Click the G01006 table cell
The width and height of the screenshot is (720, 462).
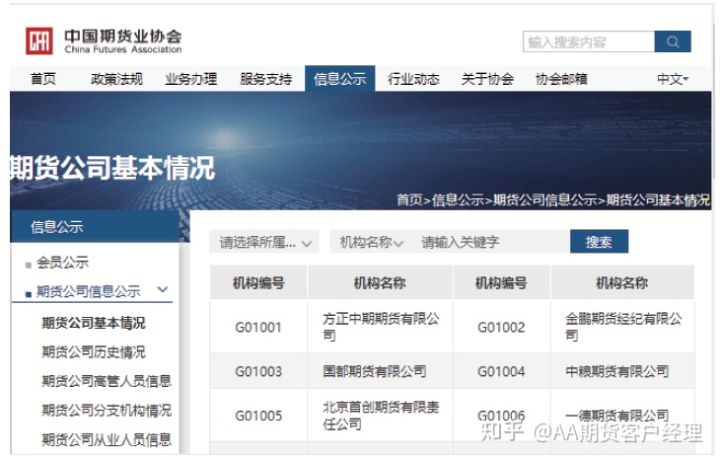coord(501,416)
